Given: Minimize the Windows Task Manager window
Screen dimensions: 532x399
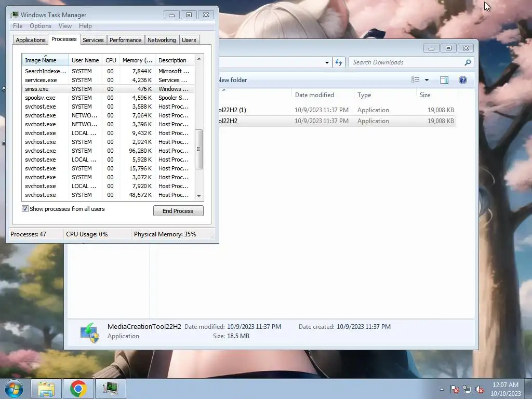Looking at the screenshot, I should pyautogui.click(x=171, y=15).
